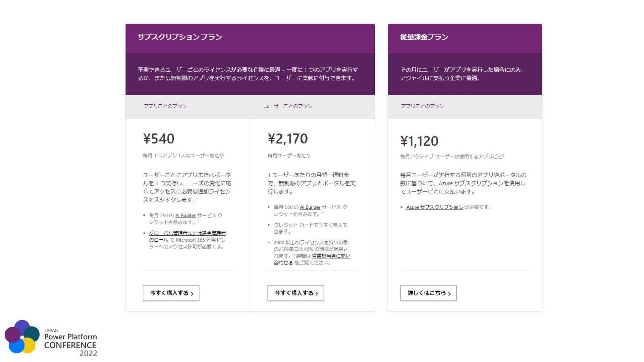The height and width of the screenshot is (362, 644).
Task: Click the Japan Power Platform Conference logo
Action: [50, 338]
